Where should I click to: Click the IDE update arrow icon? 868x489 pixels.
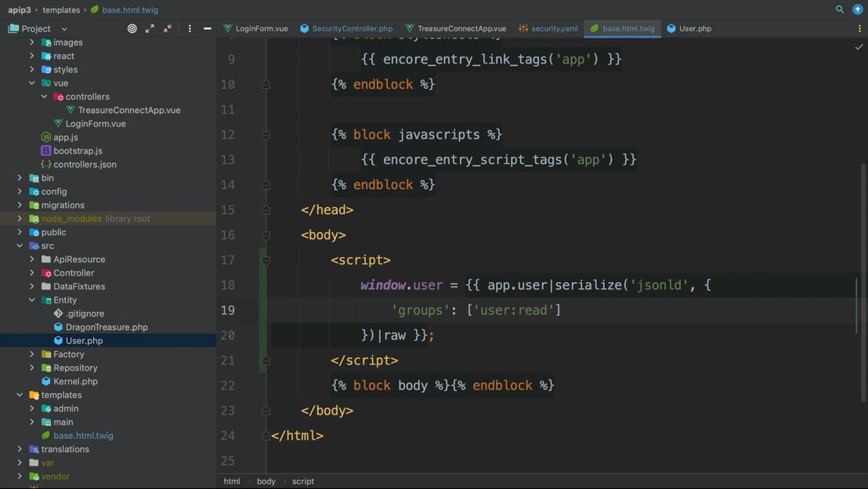pyautogui.click(x=857, y=9)
